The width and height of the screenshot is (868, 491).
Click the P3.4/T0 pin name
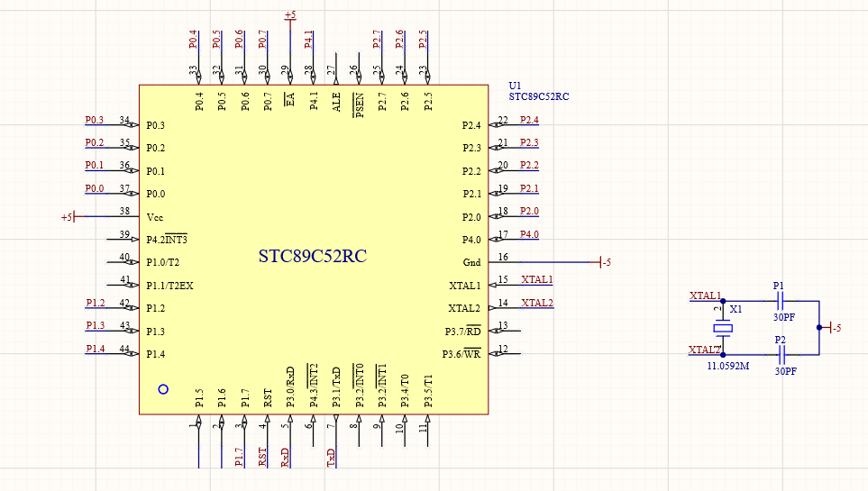pyautogui.click(x=406, y=390)
